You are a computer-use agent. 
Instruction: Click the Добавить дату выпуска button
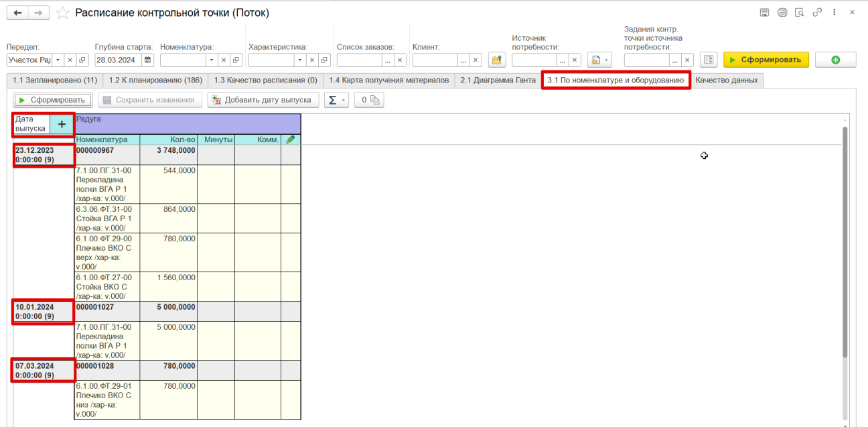263,100
